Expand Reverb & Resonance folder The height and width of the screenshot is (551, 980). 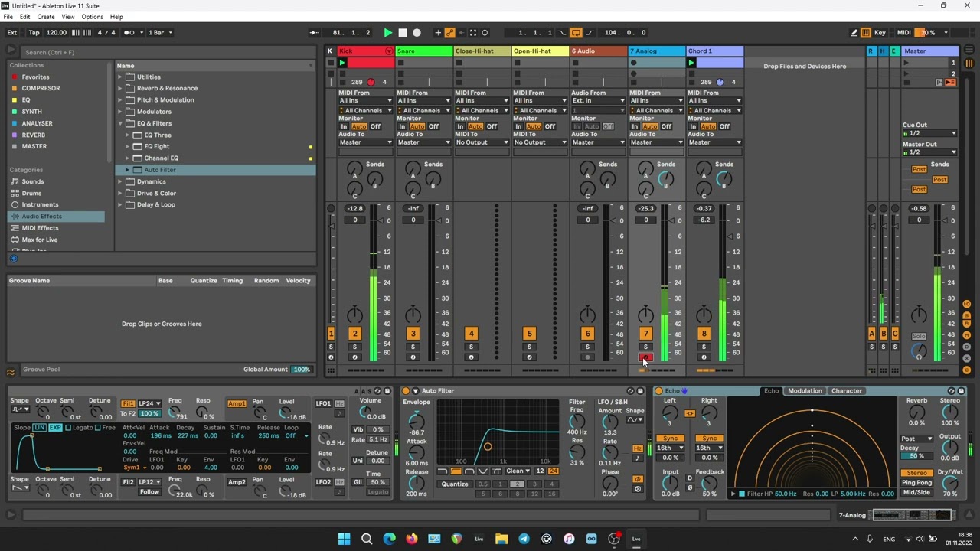click(120, 89)
